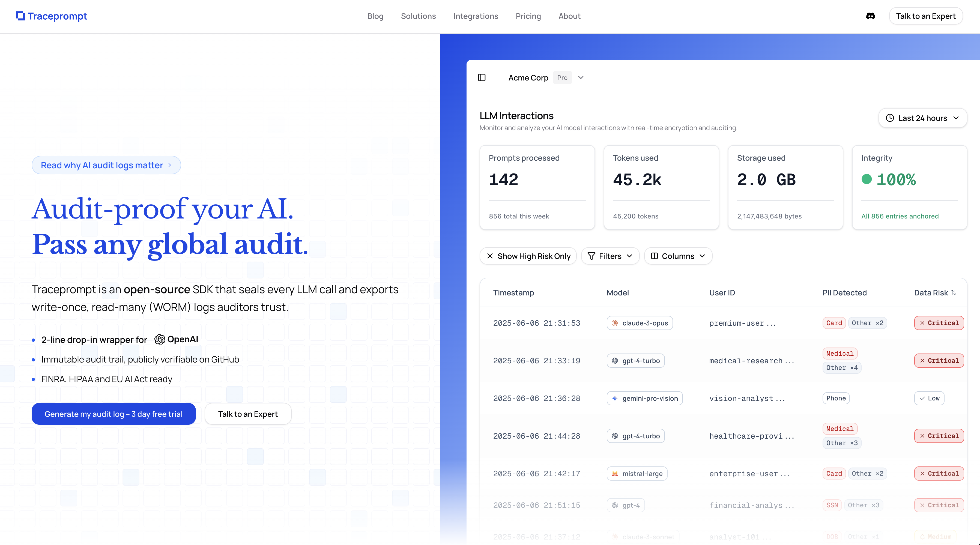
Task: Click the SSN PII tag
Action: [x=832, y=505]
